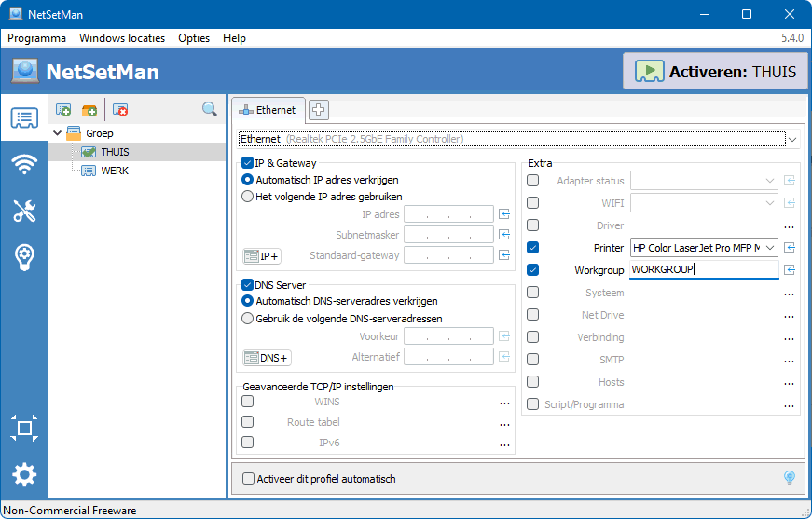Delete the selected profile toolbar icon
812x519 pixels.
pyautogui.click(x=120, y=110)
